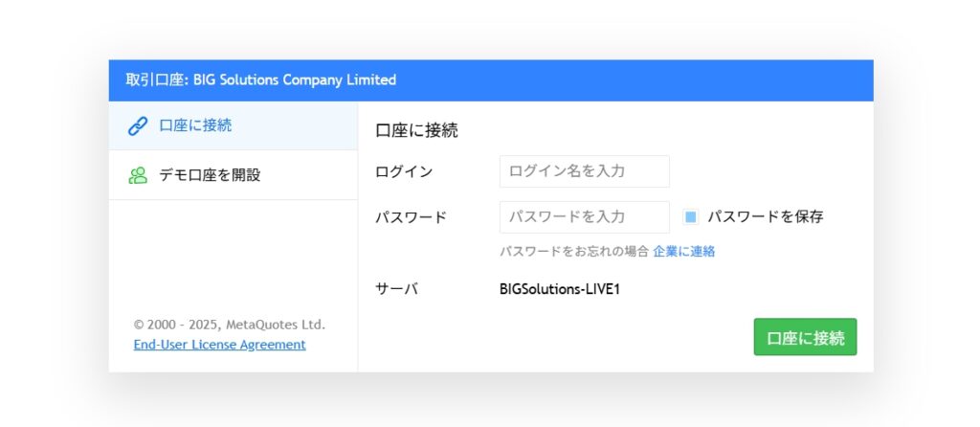Focus the ログイン名を入力 login field
Viewport: 980px width, 427px height.
[x=584, y=171]
